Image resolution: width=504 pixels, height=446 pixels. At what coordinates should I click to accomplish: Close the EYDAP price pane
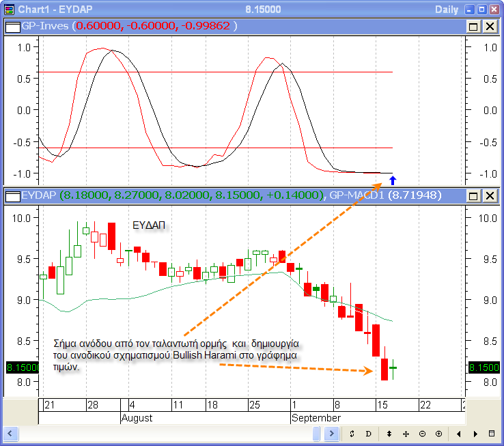click(490, 196)
